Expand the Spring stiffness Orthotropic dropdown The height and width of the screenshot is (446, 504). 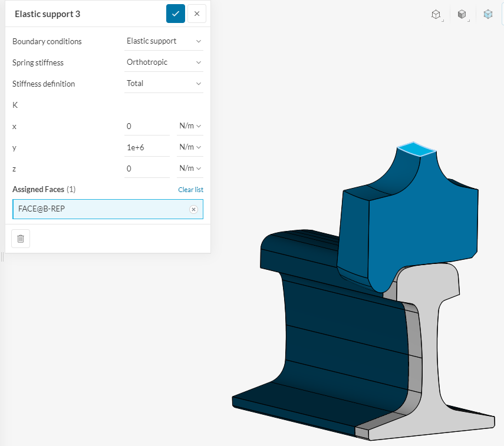point(164,62)
